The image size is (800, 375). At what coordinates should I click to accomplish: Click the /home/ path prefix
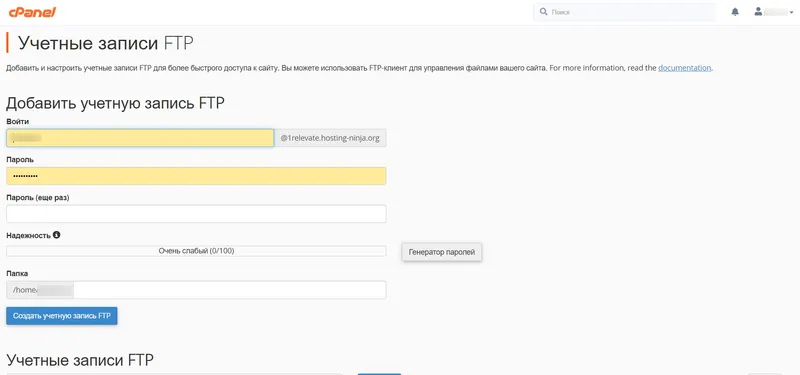tap(40, 290)
